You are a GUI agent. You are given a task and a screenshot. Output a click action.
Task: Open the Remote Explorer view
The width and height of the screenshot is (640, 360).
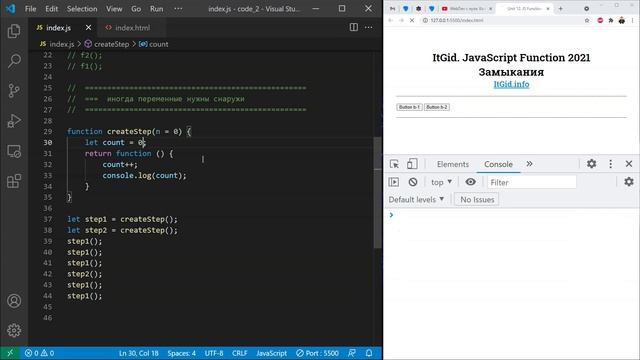tap(14, 151)
